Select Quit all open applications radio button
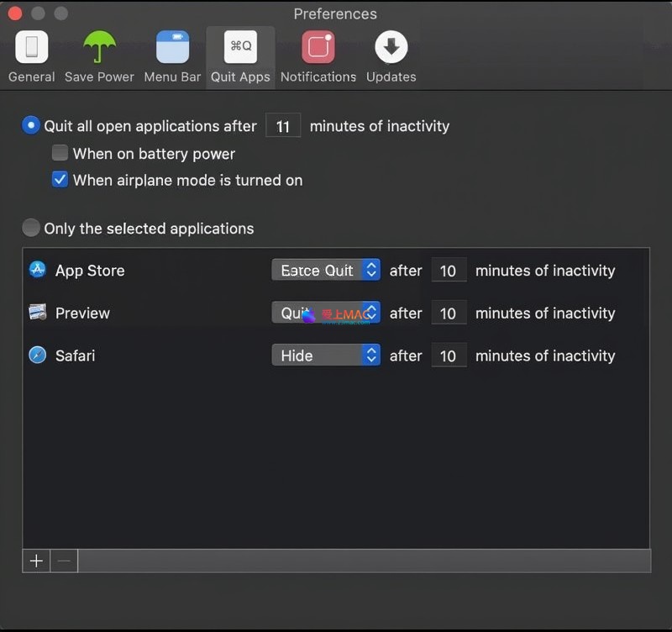The height and width of the screenshot is (632, 672). (x=31, y=126)
